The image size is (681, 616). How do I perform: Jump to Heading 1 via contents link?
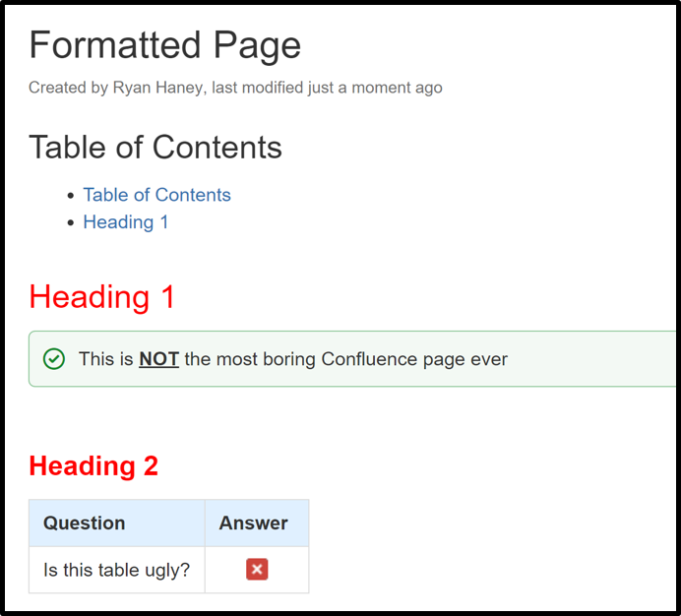[125, 222]
